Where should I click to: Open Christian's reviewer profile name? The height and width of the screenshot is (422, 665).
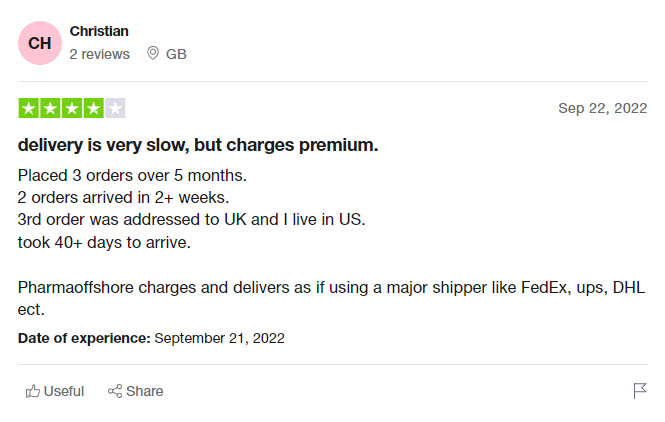99,31
